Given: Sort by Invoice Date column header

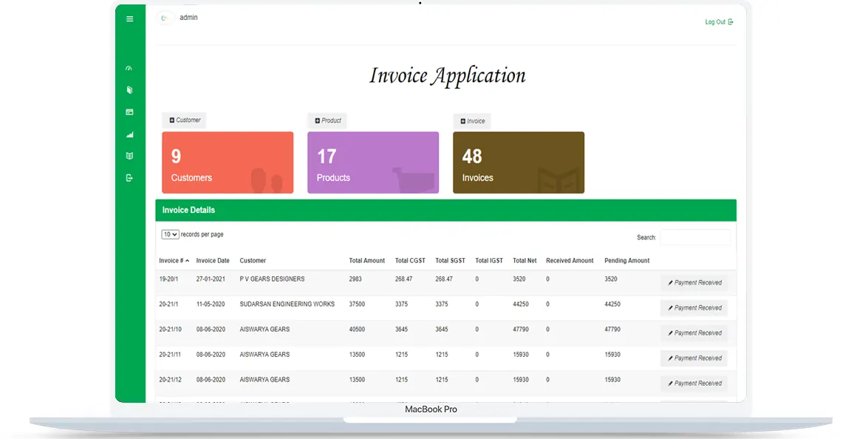Looking at the screenshot, I should (x=213, y=261).
